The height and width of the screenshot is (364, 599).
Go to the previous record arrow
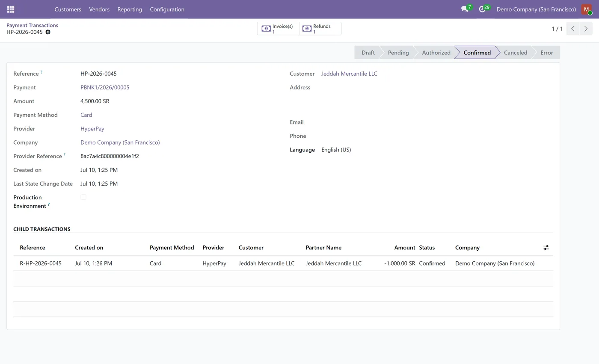tap(573, 29)
